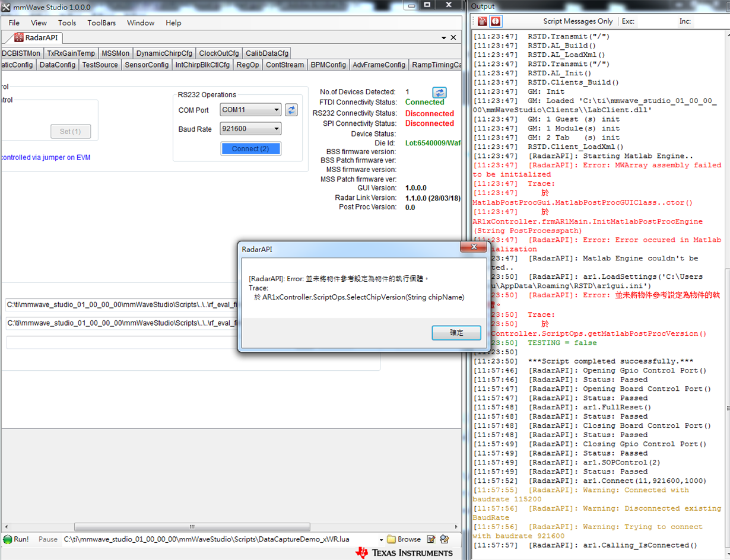Click the red error-filter icon in Output
The image size is (730, 560).
(495, 21)
